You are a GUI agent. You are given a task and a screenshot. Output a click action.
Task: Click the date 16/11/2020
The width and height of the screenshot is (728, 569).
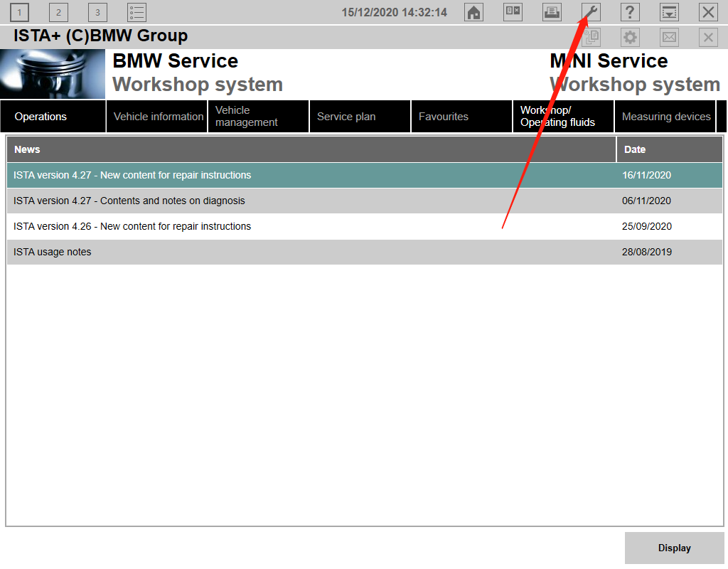point(646,175)
